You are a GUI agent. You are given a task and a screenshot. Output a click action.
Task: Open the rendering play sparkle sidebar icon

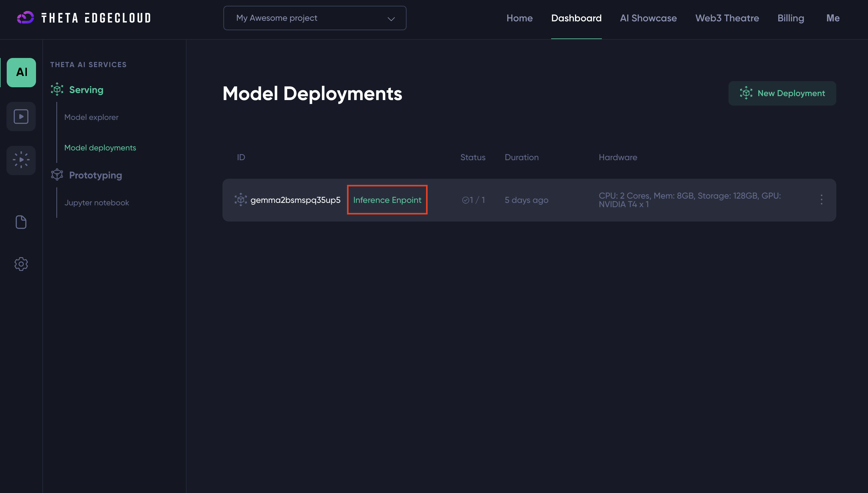pos(21,160)
